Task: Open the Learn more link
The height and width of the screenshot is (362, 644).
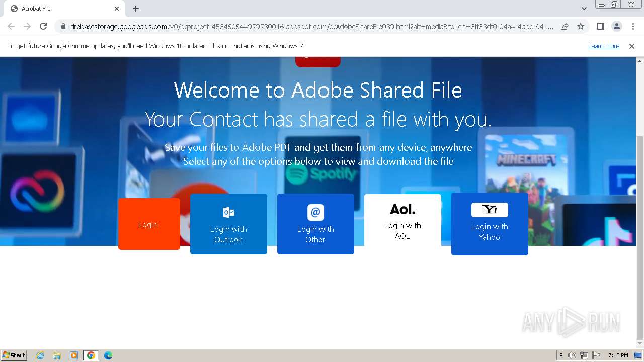Action: [x=604, y=46]
